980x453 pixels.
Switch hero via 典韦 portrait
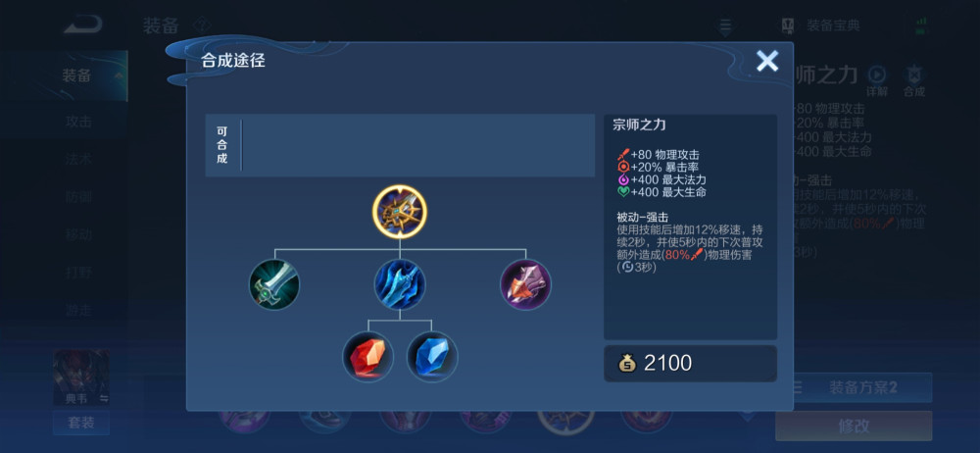pyautogui.click(x=81, y=377)
